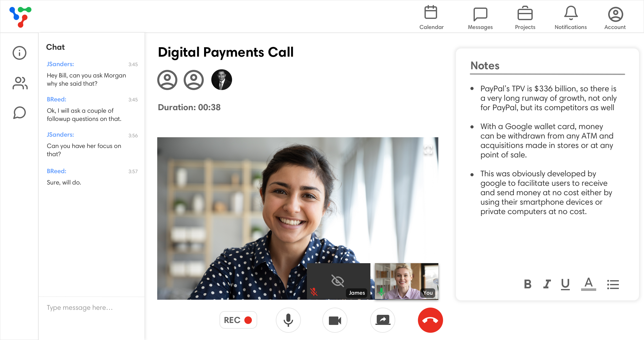Show call info in left sidebar
Image resolution: width=644 pixels, height=340 pixels.
coord(19,53)
